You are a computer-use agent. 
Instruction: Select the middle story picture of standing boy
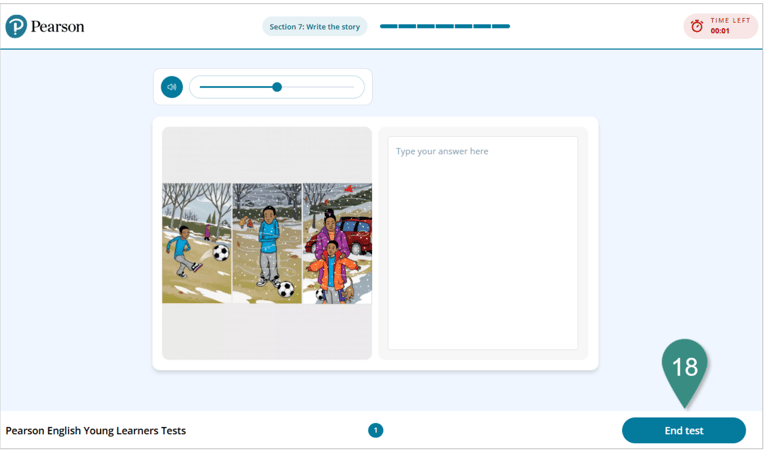(x=267, y=243)
